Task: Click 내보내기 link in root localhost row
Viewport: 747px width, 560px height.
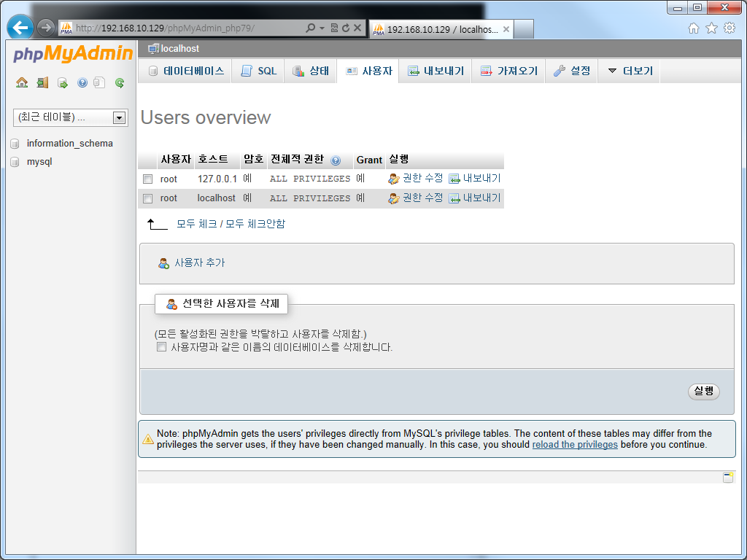Action: (481, 198)
